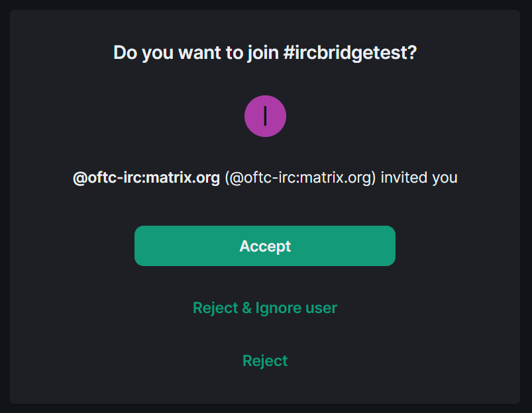Click the word Accept on the green button

tap(265, 246)
